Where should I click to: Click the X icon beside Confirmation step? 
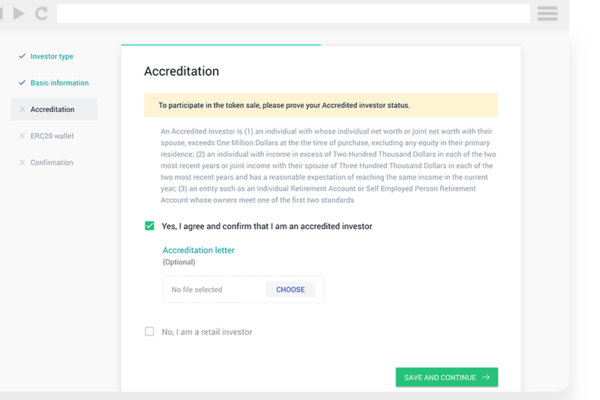[22, 162]
